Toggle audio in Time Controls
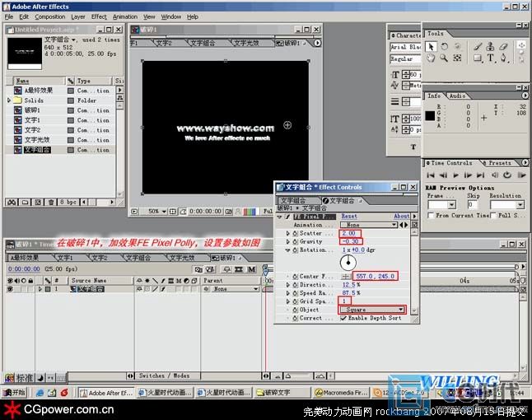Viewport: 532px width, 420px height. point(495,175)
